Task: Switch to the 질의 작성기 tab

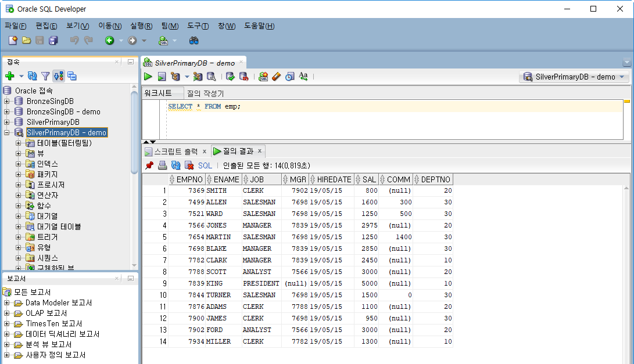Action: 205,93
